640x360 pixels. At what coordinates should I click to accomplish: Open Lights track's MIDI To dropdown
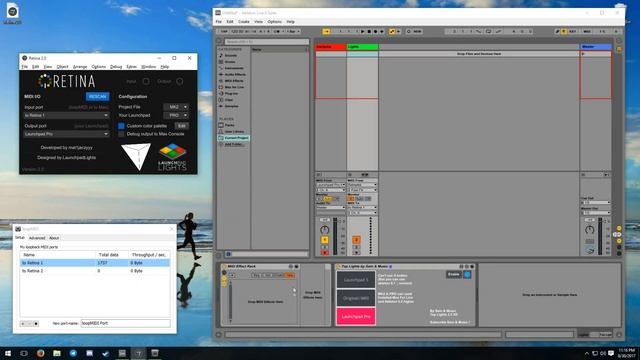(362, 207)
